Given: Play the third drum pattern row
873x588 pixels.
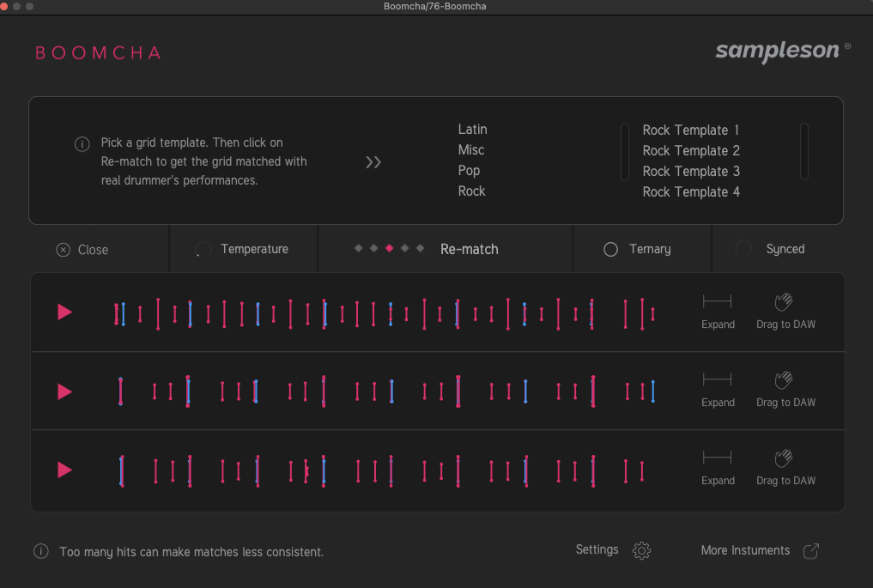Looking at the screenshot, I should (x=64, y=470).
